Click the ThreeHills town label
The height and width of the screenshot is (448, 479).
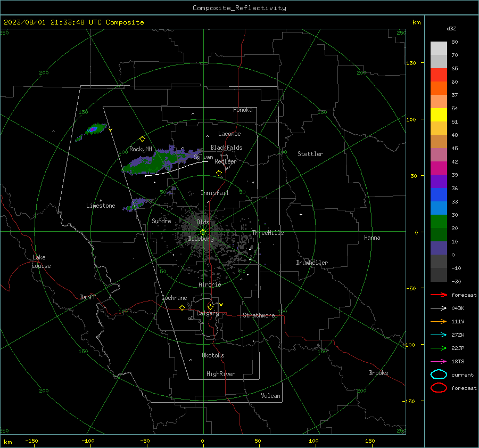(x=268, y=233)
